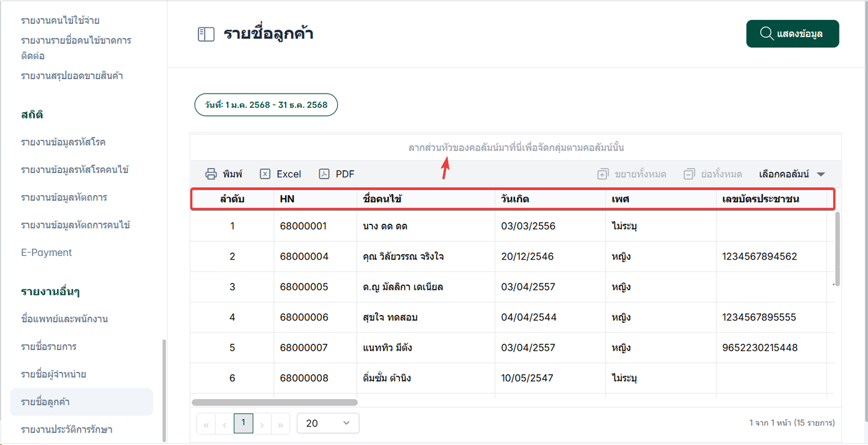Open รายงานข้อมูลหัตถการ in the sidebar

(x=64, y=197)
